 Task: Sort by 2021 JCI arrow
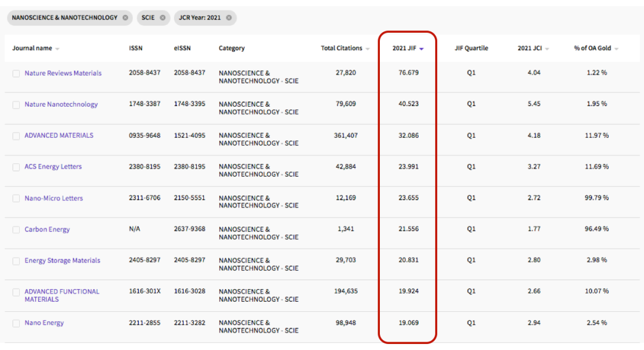pyautogui.click(x=547, y=49)
